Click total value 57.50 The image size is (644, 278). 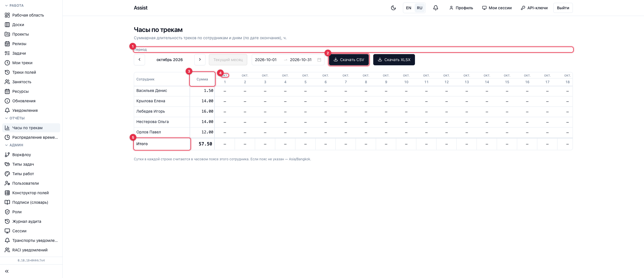click(205, 144)
